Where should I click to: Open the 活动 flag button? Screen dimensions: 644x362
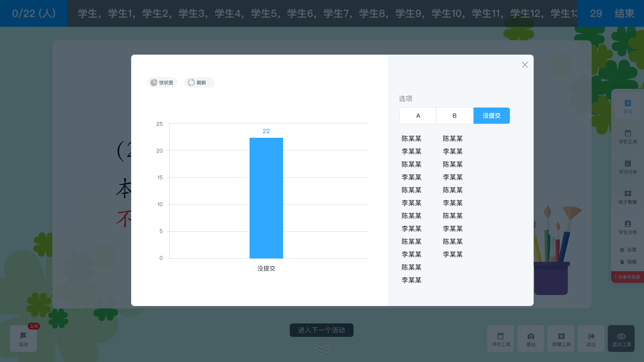tap(23, 339)
